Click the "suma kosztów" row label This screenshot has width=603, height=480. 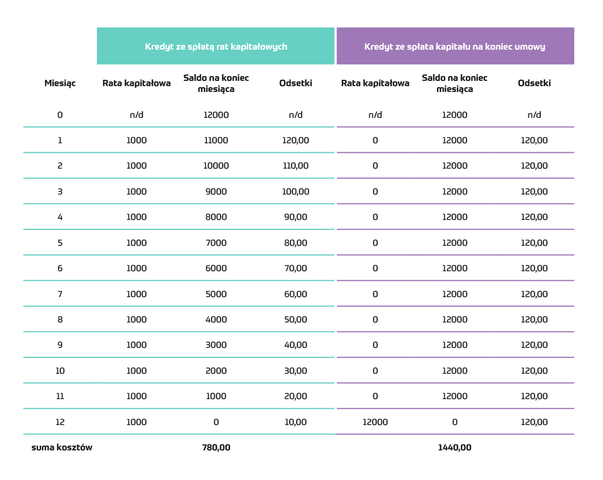(x=62, y=447)
